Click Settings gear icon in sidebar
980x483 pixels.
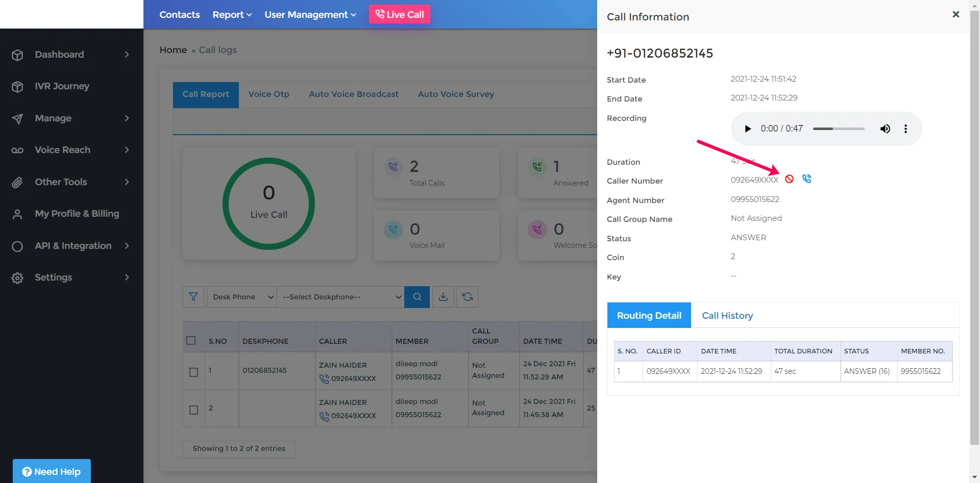point(17,278)
